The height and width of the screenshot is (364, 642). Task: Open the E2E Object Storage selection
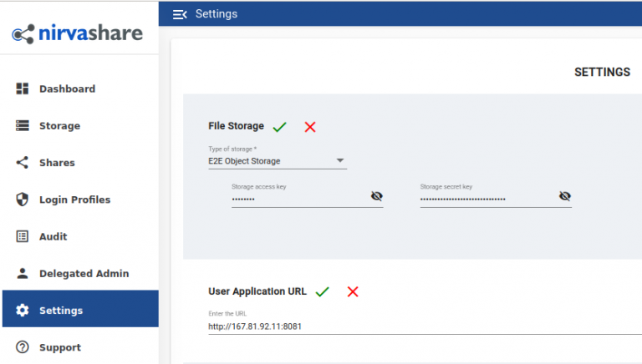[x=278, y=161]
